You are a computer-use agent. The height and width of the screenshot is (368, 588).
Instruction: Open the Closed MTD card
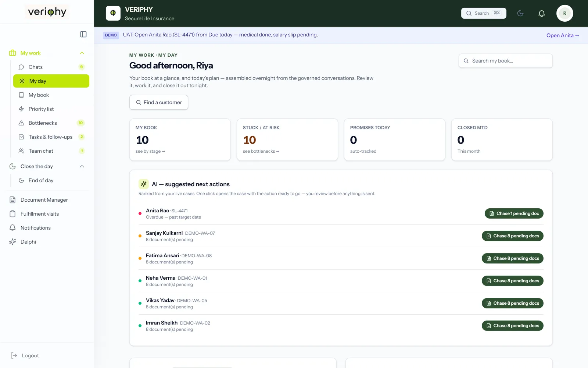[x=502, y=139]
